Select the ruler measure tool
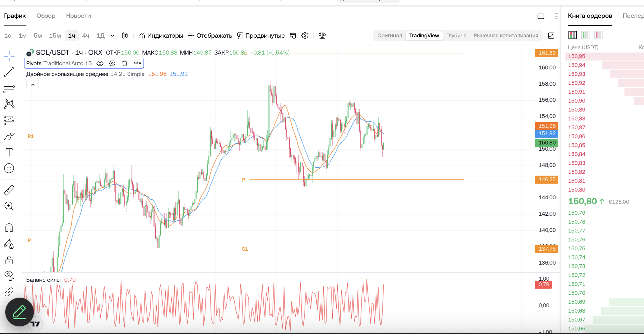Viewport: 644px width, 334px height. click(9, 190)
